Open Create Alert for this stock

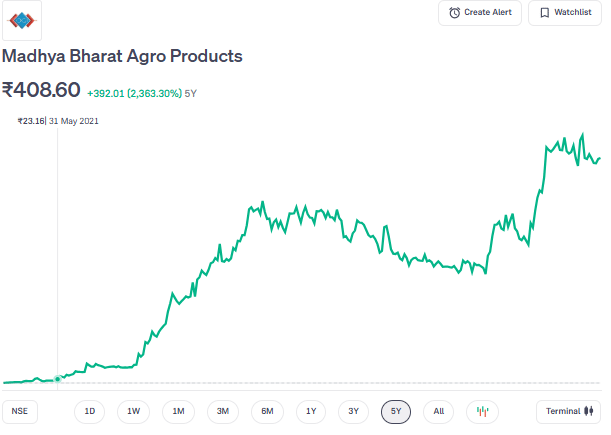480,13
